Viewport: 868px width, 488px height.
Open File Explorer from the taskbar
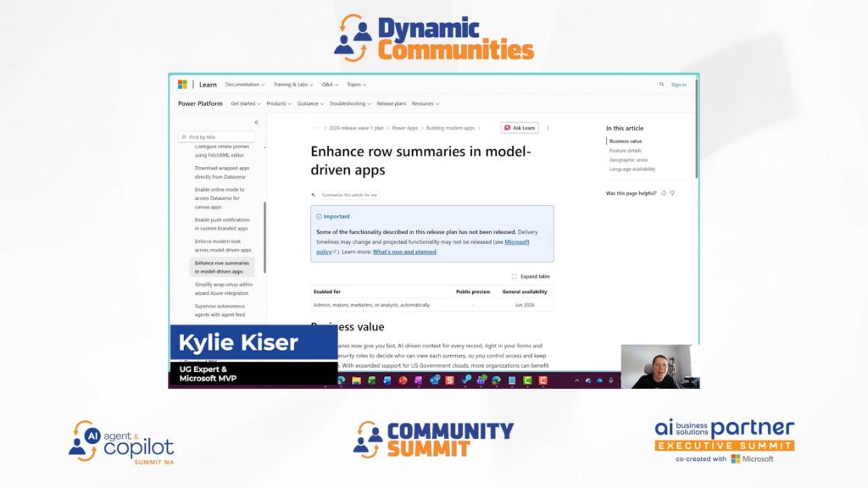[x=357, y=380]
